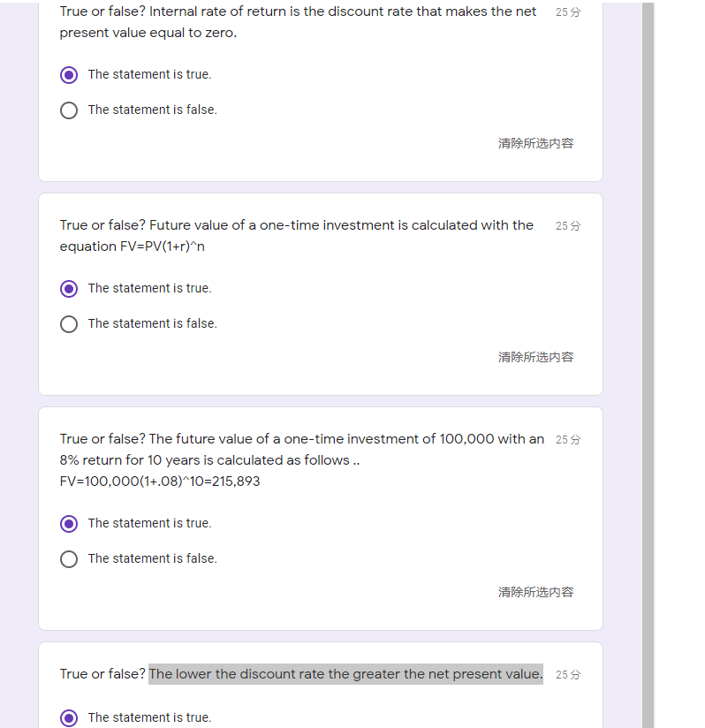Click the 25 分 points label of IRR question

point(568,12)
